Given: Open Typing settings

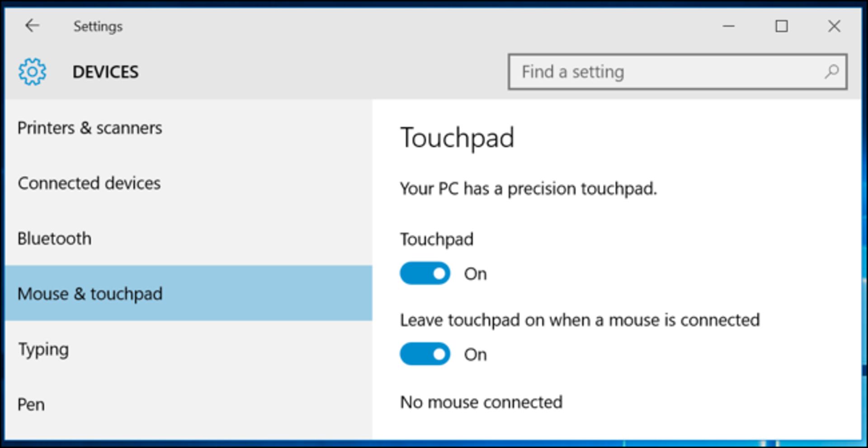Looking at the screenshot, I should (x=43, y=349).
